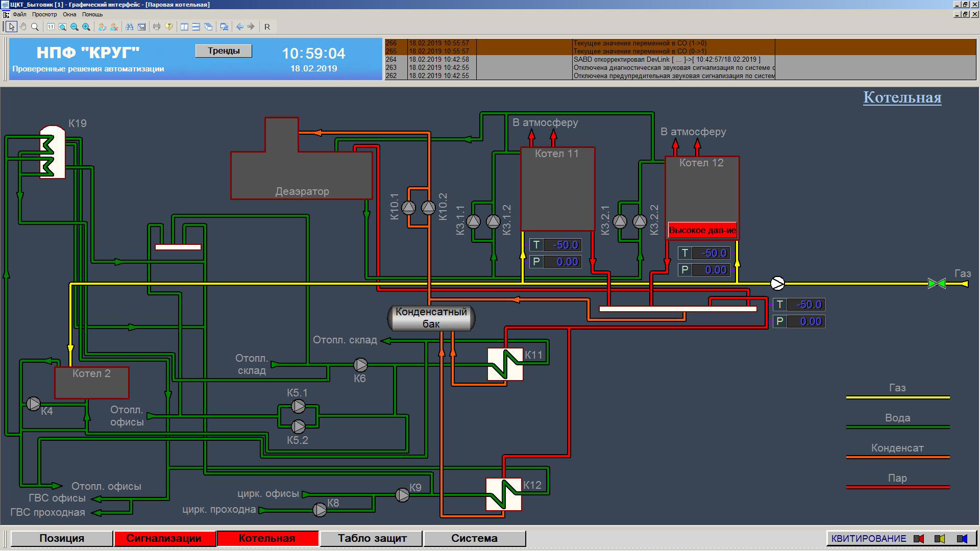Screen dimensions: 980x551
Task: Click Котел 12 temperature value -50.0
Action: pyautogui.click(x=711, y=253)
